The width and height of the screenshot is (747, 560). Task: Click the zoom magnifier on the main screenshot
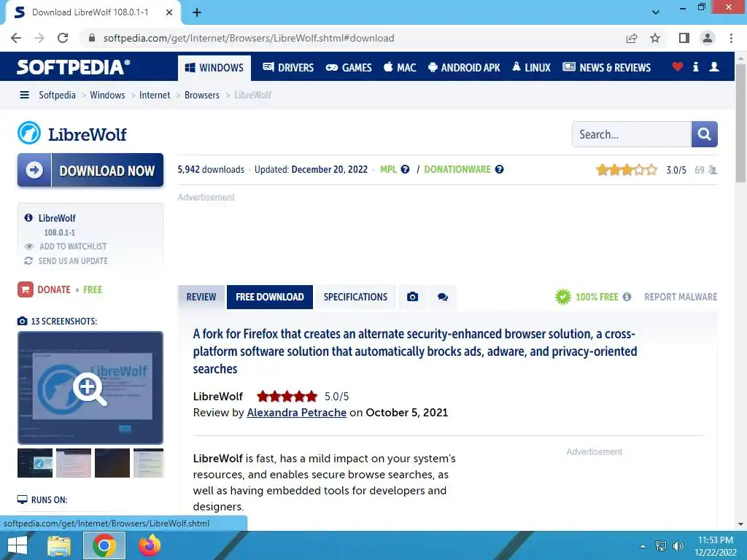[90, 389]
